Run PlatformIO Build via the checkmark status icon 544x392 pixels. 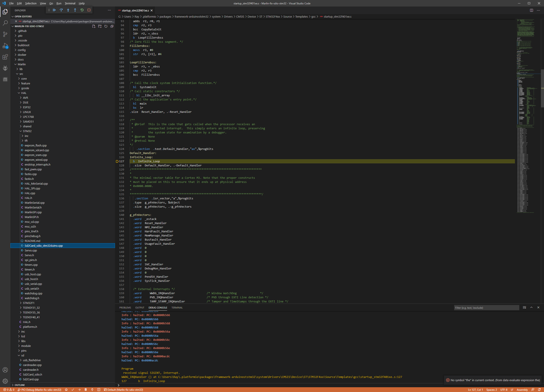point(73,390)
